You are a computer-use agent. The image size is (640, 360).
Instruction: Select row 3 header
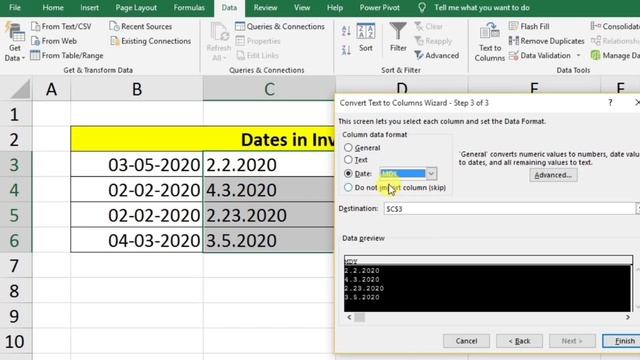point(15,164)
